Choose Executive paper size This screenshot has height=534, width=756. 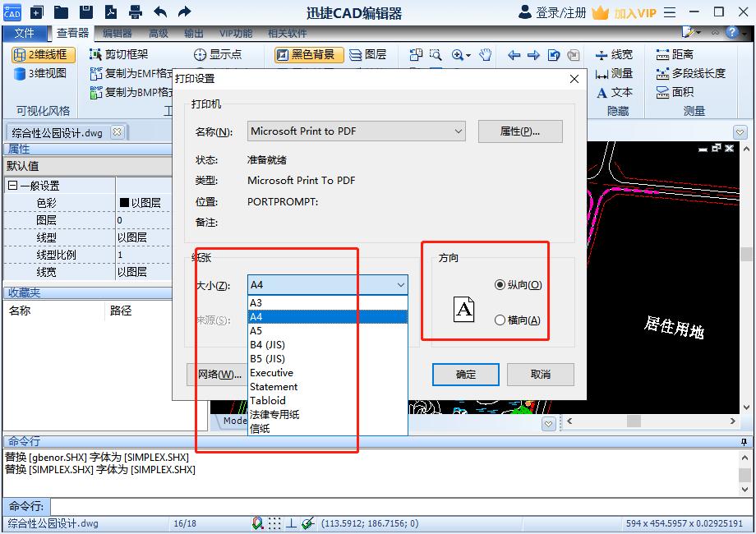[327, 372]
